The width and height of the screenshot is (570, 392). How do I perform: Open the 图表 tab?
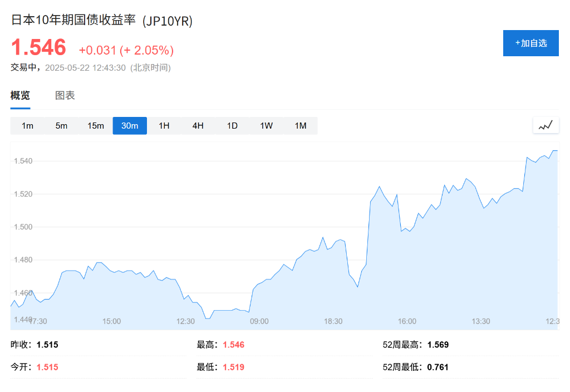[65, 96]
